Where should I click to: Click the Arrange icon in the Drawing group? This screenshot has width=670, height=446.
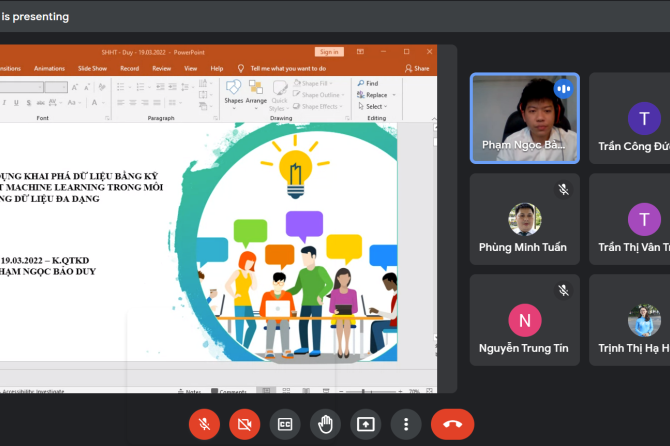(x=256, y=92)
